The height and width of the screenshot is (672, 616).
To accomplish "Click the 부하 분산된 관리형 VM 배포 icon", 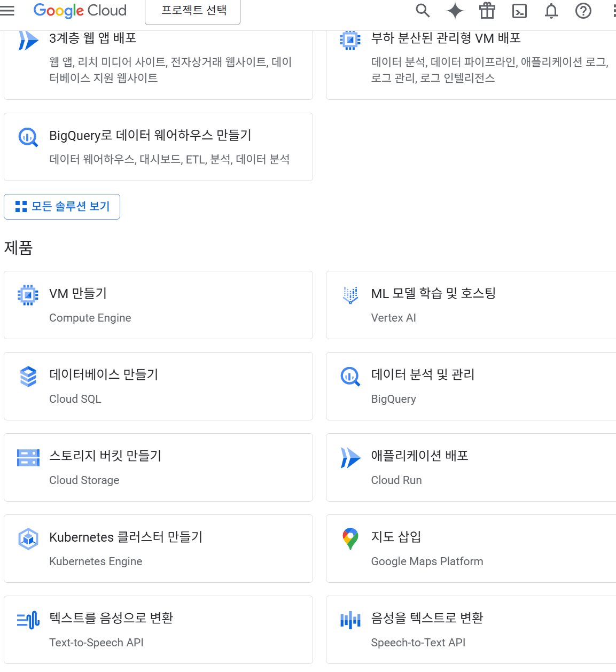I will tap(350, 40).
